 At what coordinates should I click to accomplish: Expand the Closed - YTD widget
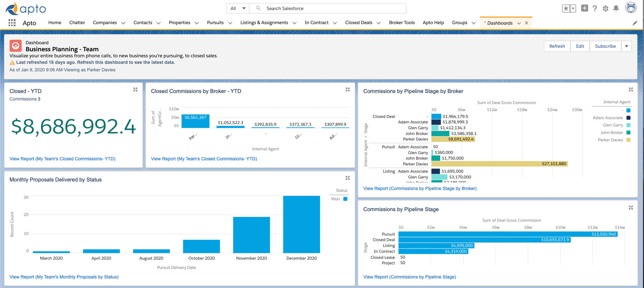pos(135,89)
